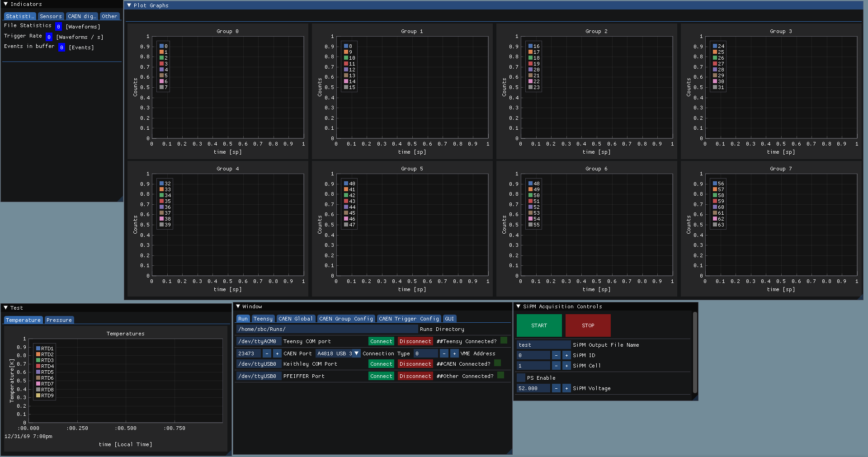The height and width of the screenshot is (457, 868).
Task: Click the Runs Directory path field
Action: click(x=327, y=329)
